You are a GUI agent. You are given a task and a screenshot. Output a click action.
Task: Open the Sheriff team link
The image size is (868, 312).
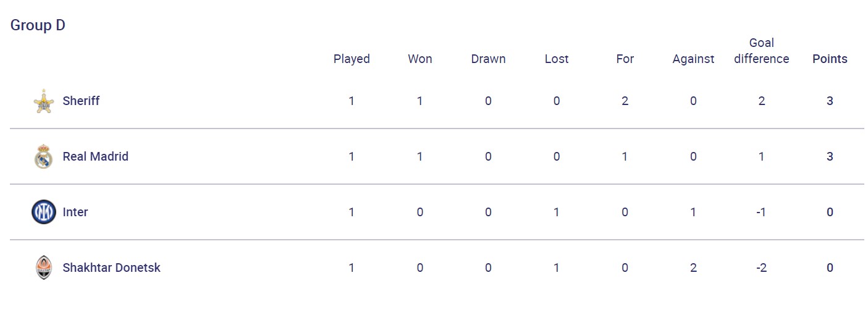coord(81,101)
